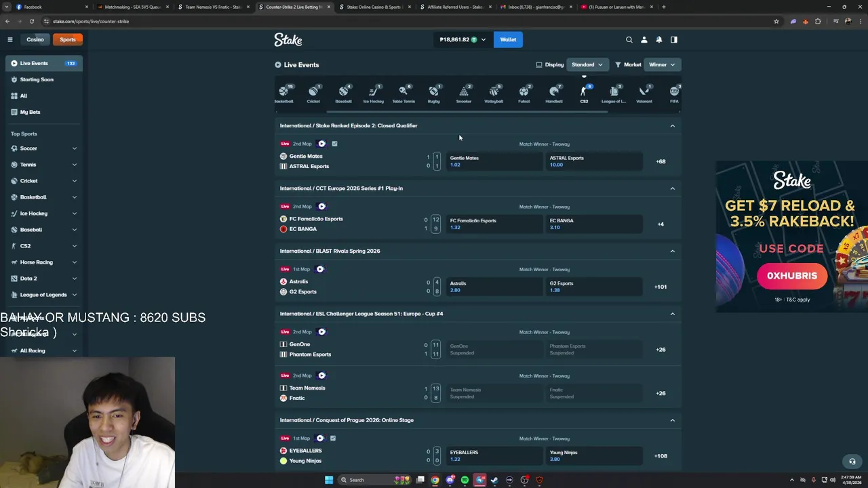
Task: Open +101 more markets for Astralis match
Action: [660, 287]
